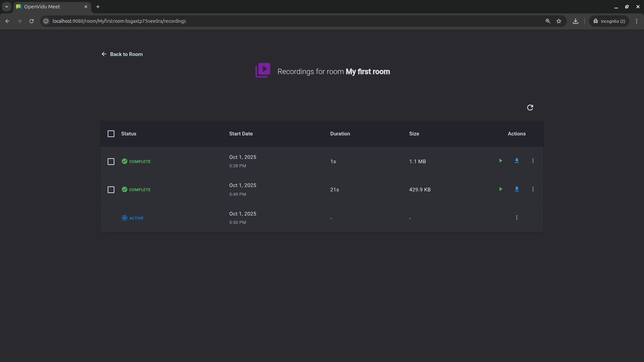Play the 5:28 PM recording
644x362 pixels.
tap(500, 161)
